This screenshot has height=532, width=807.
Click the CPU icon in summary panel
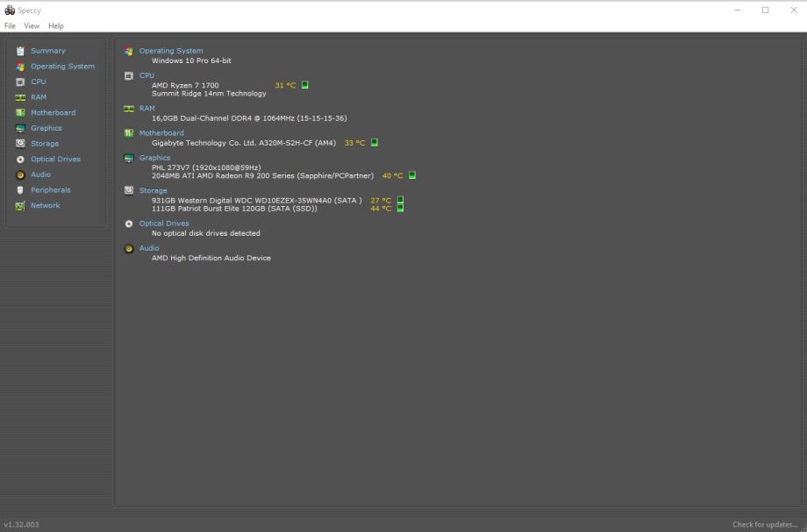click(x=129, y=75)
